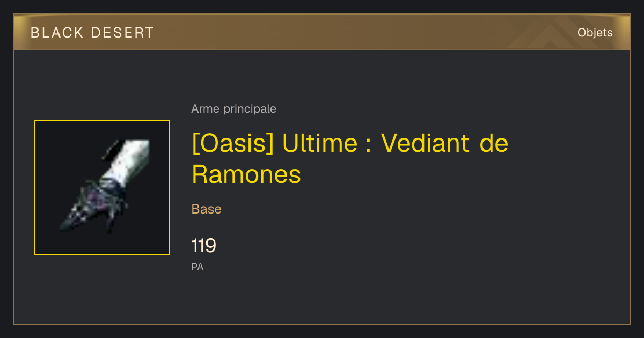Viewport: 644px width, 338px height.
Task: Click the gold header banner background
Action: pos(322,33)
